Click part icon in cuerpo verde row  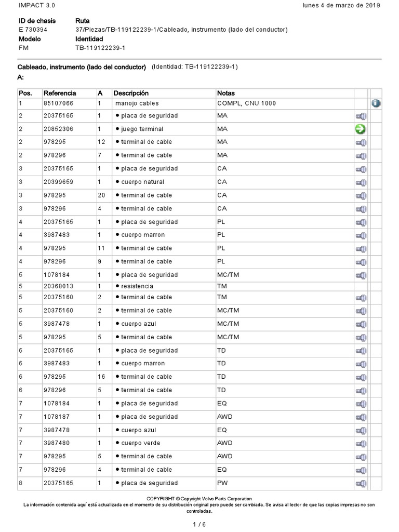361,444
